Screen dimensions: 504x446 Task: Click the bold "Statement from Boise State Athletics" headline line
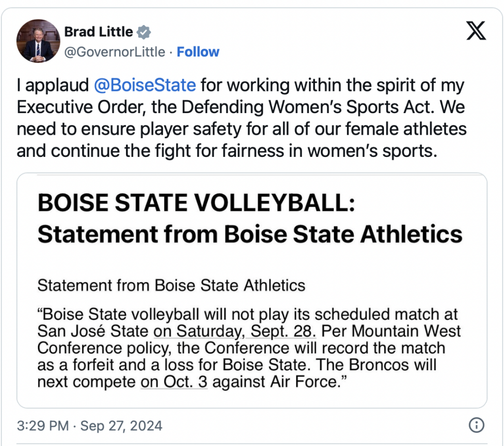pyautogui.click(x=250, y=234)
